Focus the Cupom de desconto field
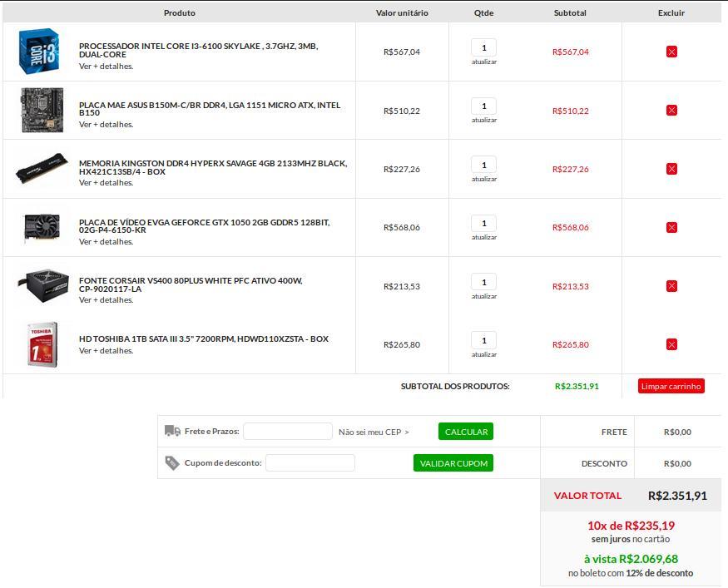The width and height of the screenshot is (728, 588). [x=310, y=462]
